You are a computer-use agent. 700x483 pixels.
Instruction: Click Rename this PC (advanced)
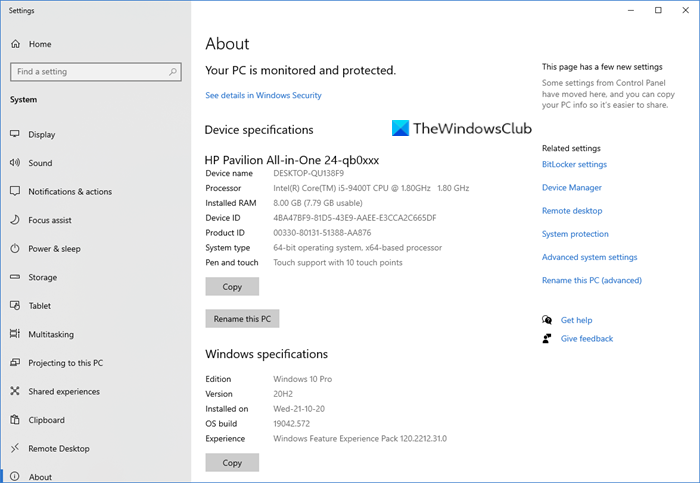click(x=592, y=280)
